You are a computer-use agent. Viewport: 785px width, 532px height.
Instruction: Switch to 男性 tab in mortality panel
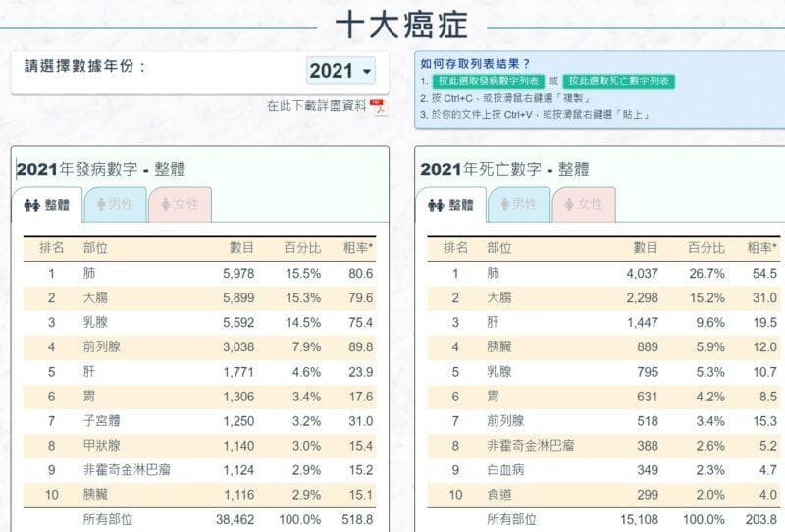pyautogui.click(x=519, y=204)
